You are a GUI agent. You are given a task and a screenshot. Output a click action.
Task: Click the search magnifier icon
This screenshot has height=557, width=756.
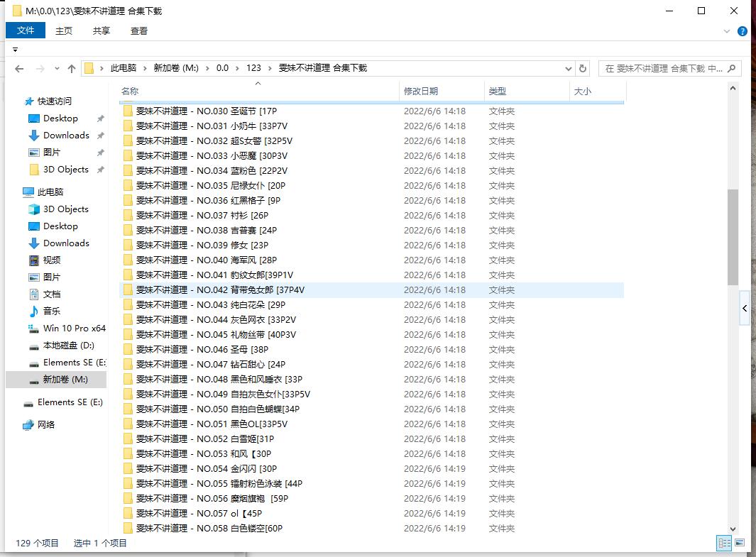point(731,68)
